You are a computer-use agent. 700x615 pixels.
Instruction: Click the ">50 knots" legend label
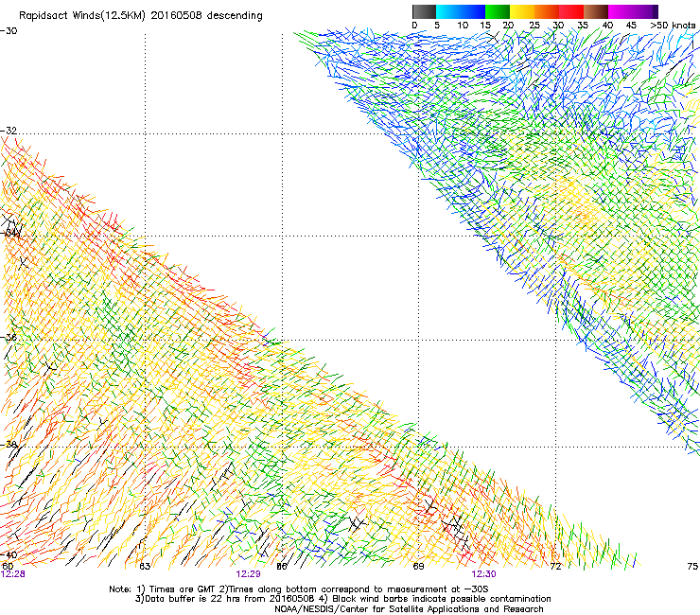click(x=673, y=25)
